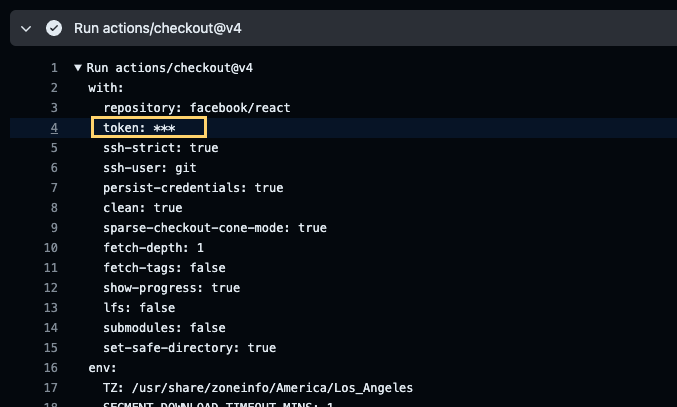Click line number 1 in the log
The height and width of the screenshot is (407, 677).
point(54,68)
